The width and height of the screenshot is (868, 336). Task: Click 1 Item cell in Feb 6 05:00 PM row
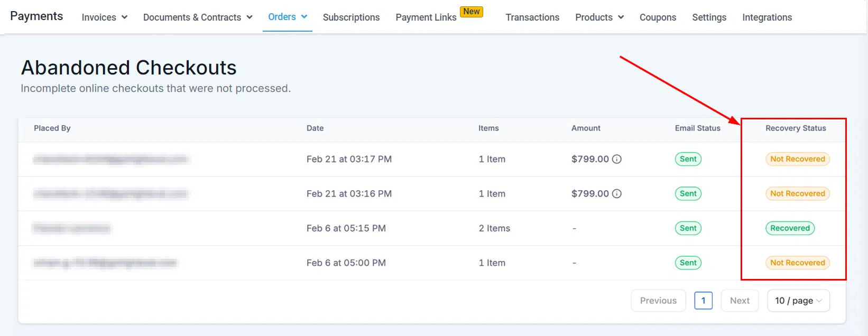(492, 263)
